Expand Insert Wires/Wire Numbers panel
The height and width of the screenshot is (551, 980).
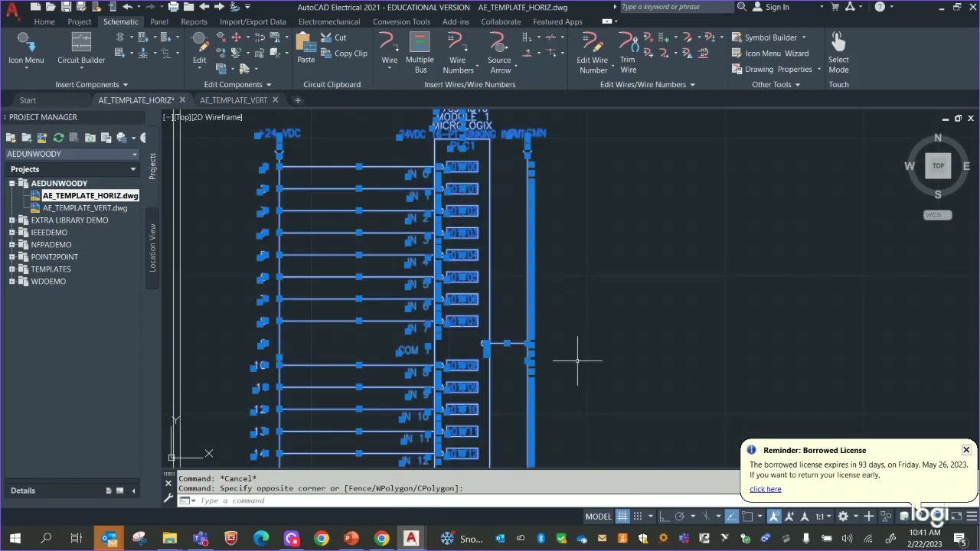(x=470, y=84)
